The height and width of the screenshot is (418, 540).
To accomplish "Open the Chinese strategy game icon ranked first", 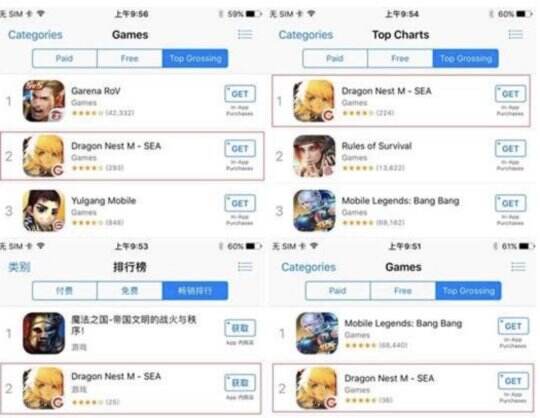I will 44,333.
